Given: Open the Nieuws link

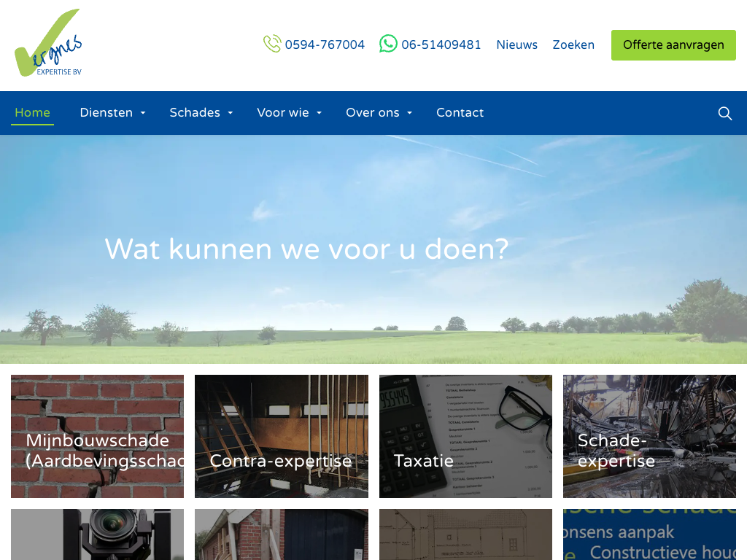Looking at the screenshot, I should 516,44.
